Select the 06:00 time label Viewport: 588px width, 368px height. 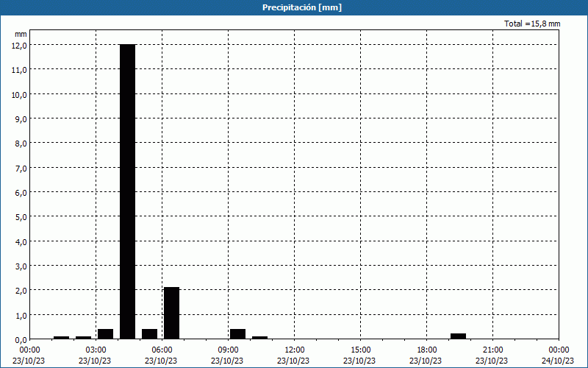(x=162, y=350)
